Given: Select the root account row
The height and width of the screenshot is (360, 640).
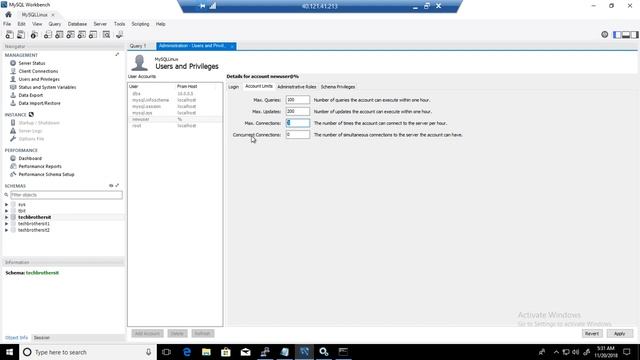Looking at the screenshot, I should (x=175, y=126).
